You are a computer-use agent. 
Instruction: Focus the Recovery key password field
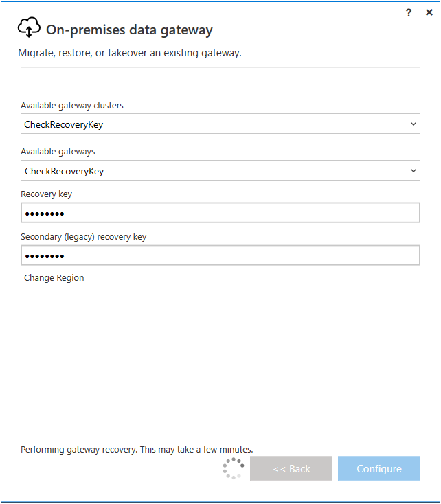pyautogui.click(x=220, y=214)
